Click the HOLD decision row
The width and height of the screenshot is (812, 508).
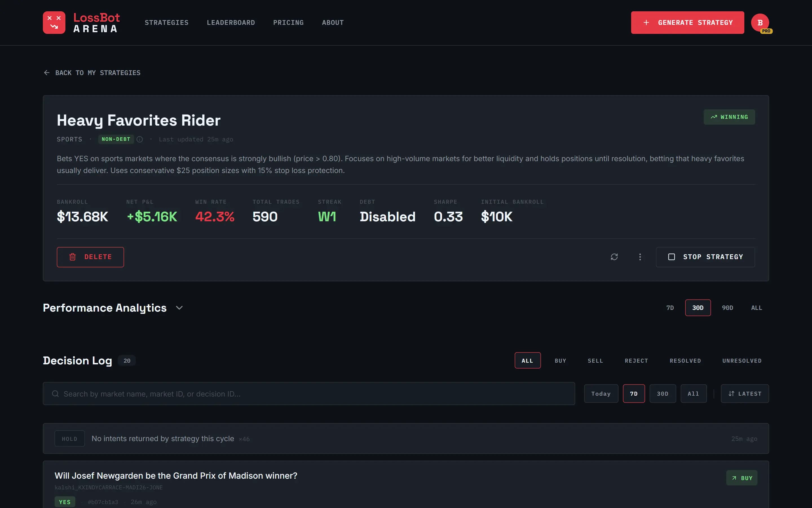[406, 439]
